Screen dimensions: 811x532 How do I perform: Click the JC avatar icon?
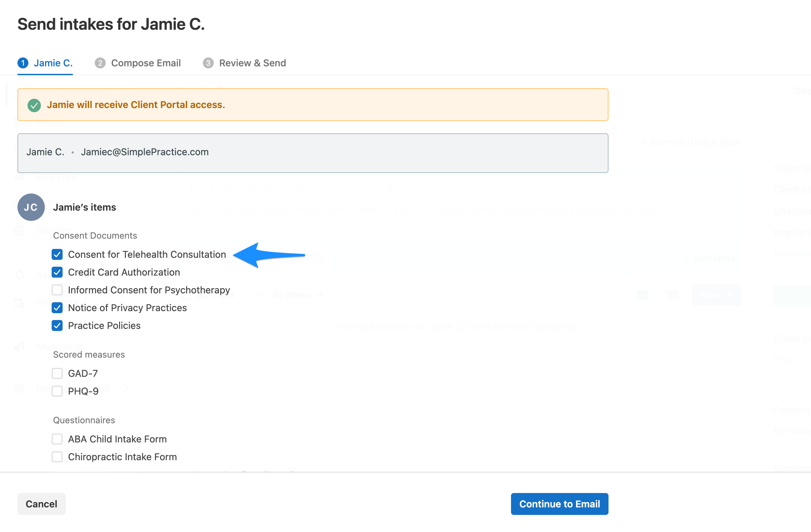31,207
